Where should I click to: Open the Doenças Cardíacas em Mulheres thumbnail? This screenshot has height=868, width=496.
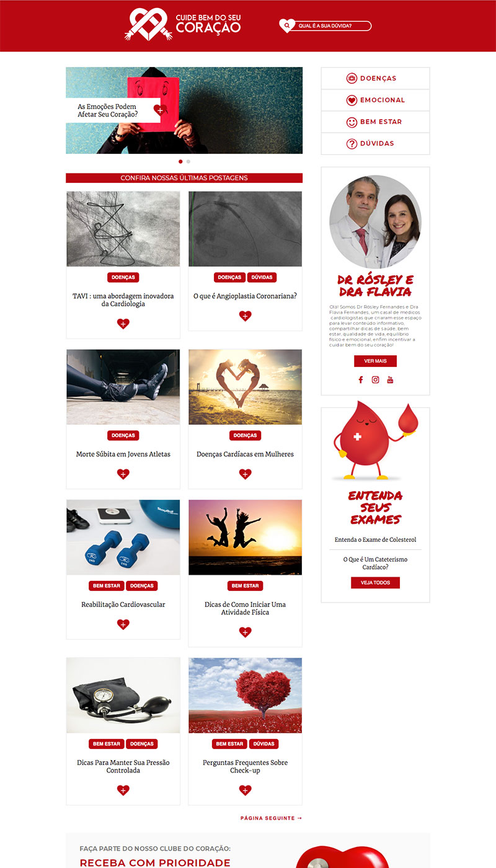tap(245, 387)
